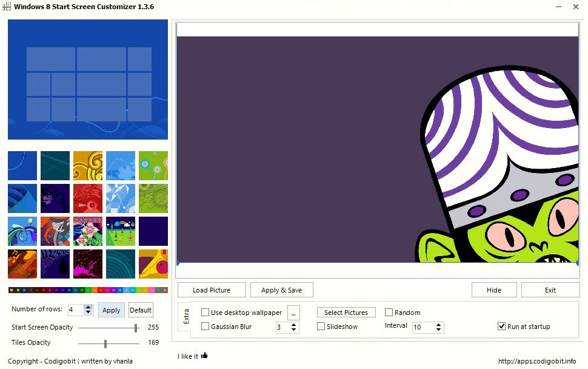This screenshot has height=369, width=588.
Task: Choose the plain solid dark navy background
Action: [x=153, y=231]
